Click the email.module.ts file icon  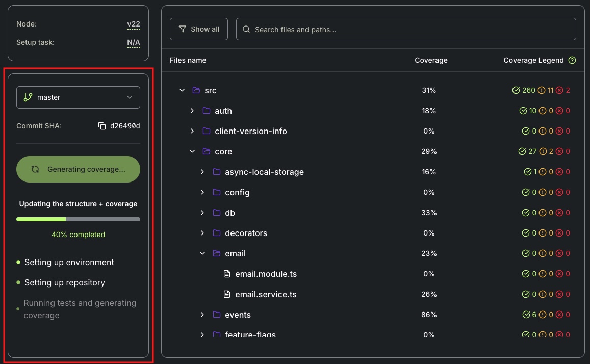coord(227,274)
